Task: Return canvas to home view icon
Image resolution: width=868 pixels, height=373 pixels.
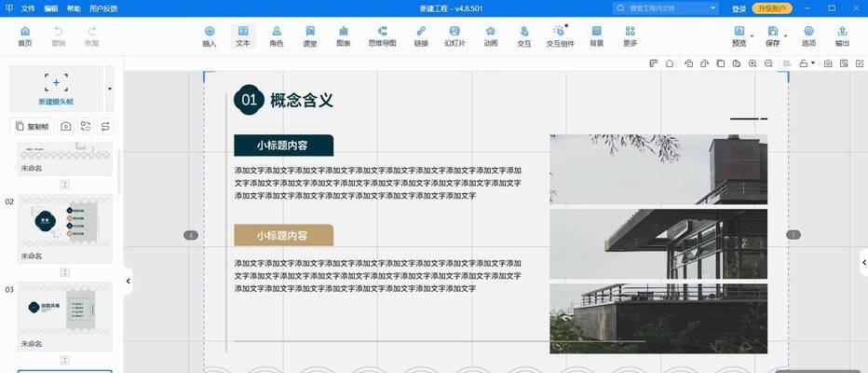Action: (670, 63)
